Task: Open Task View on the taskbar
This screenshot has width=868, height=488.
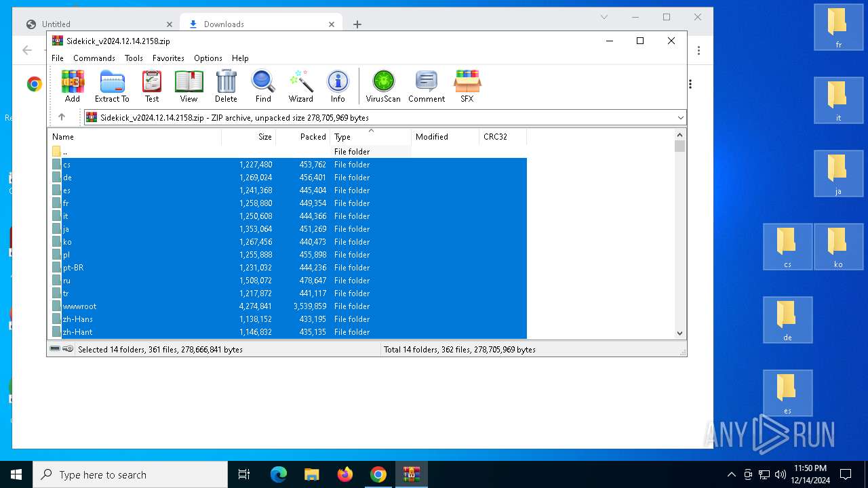Action: coord(244,474)
